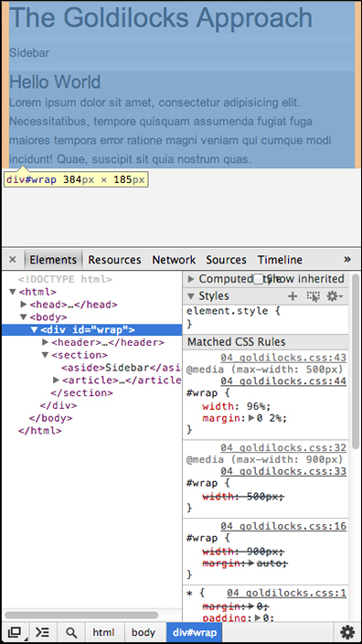Toggle the Show inherited checkbox
This screenshot has height=644, width=362.
click(258, 279)
